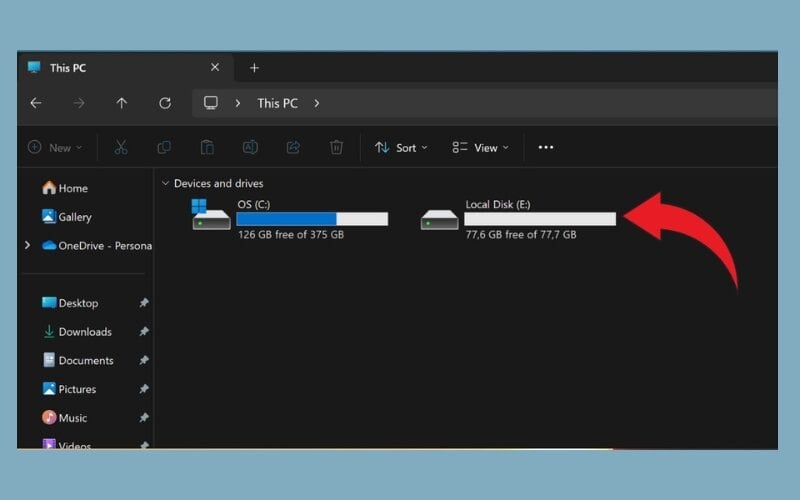Click the Paste clipboard icon
Screen dimensions: 800x500
click(x=207, y=147)
